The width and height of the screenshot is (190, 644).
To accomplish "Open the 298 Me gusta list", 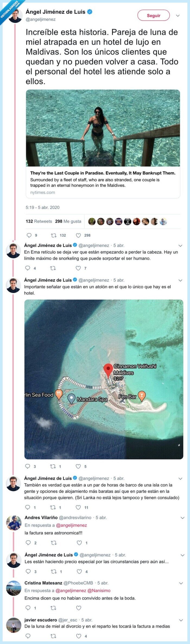I will tap(68, 221).
